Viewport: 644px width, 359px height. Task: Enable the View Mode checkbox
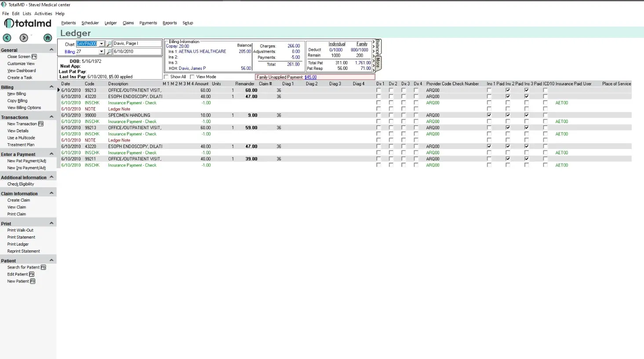[x=192, y=76]
